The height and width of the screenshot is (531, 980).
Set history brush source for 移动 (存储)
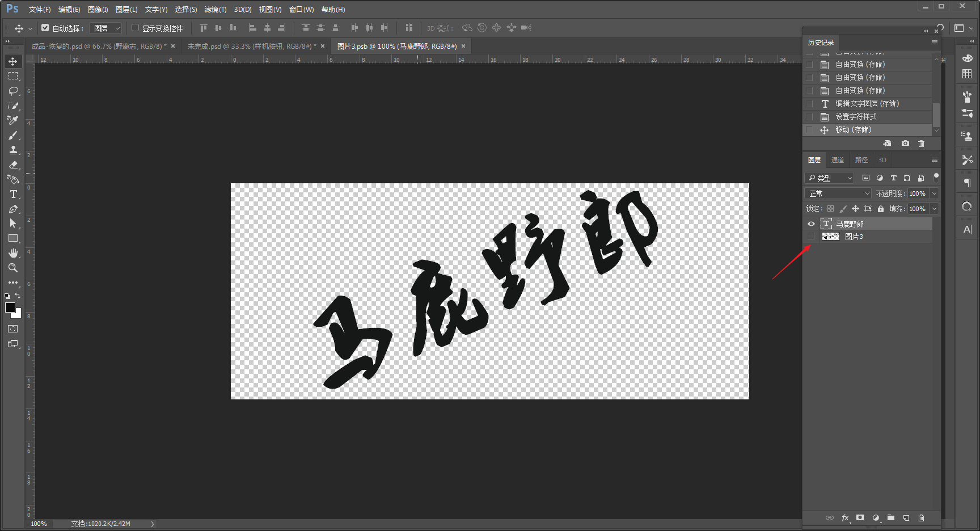coord(810,130)
